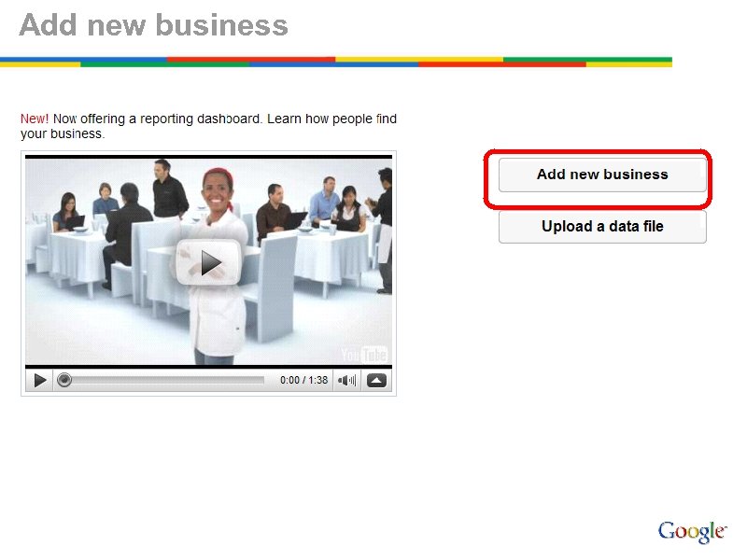The height and width of the screenshot is (560, 747).
Task: Click the seek handle on the progress bar
Action: point(63,380)
